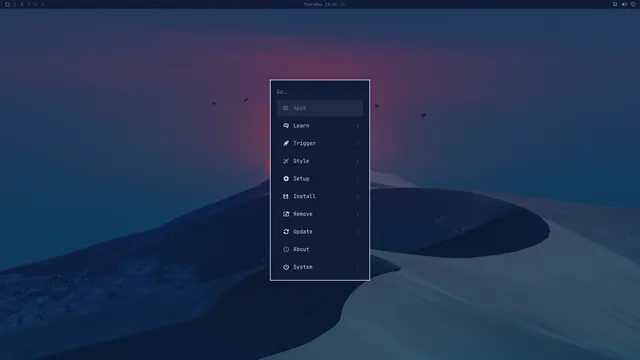The height and width of the screenshot is (360, 640).
Task: Click the update indicator beside the clock
Action: click(343, 4)
